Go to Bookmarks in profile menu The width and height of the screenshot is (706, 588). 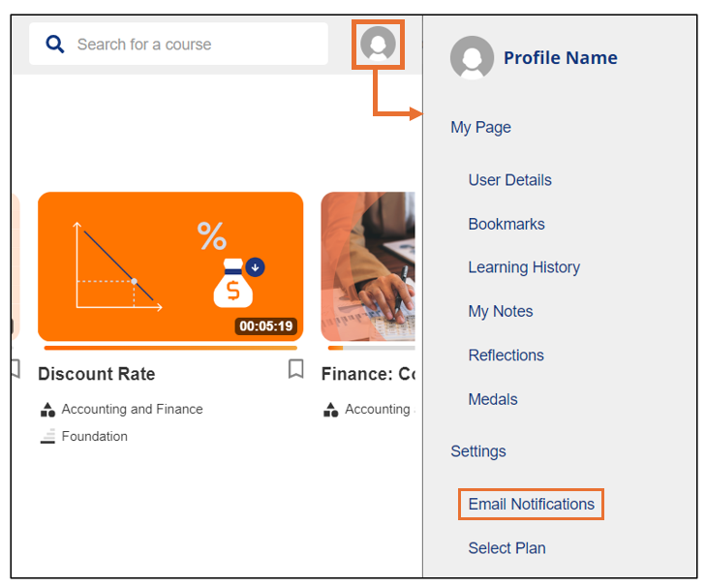(x=506, y=224)
